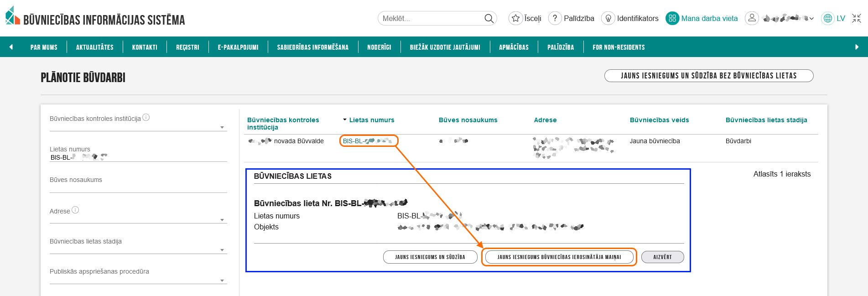Click the user profile avatar icon
Screen dimensions: 868x296
tap(752, 18)
